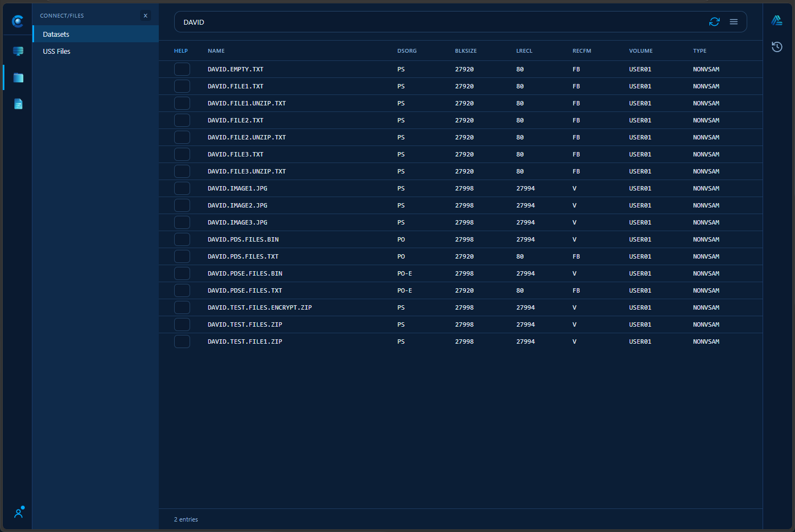The height and width of the screenshot is (532, 795).
Task: Open the hamburger menu next to refresh
Action: [733, 22]
